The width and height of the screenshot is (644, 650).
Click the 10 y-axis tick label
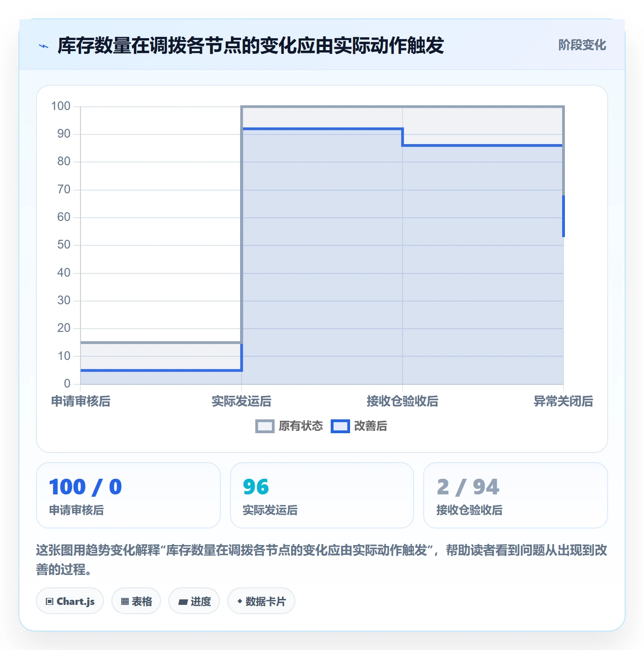coord(64,356)
